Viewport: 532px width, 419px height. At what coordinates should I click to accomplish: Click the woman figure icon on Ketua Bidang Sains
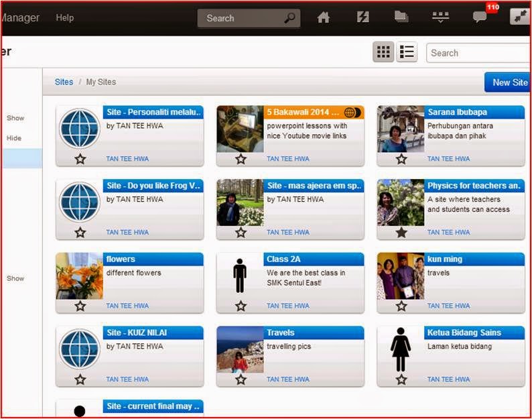(401, 350)
